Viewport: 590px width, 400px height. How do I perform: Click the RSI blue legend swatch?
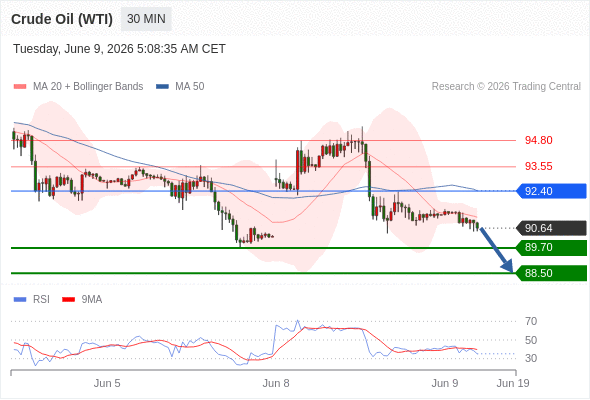pos(20,300)
